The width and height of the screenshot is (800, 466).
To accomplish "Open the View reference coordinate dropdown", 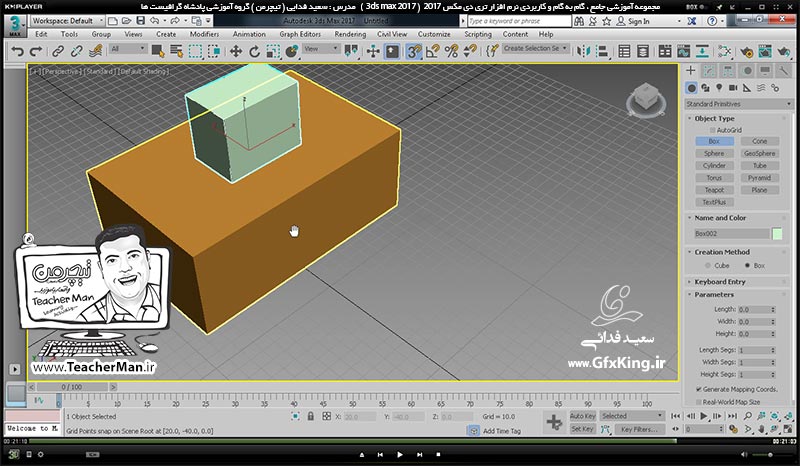I will pyautogui.click(x=321, y=49).
